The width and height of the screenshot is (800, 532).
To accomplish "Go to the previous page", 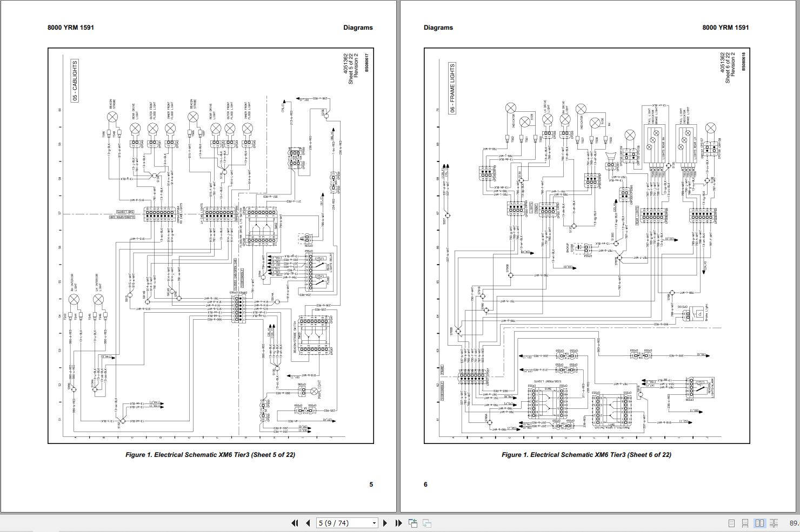I will click(x=308, y=523).
